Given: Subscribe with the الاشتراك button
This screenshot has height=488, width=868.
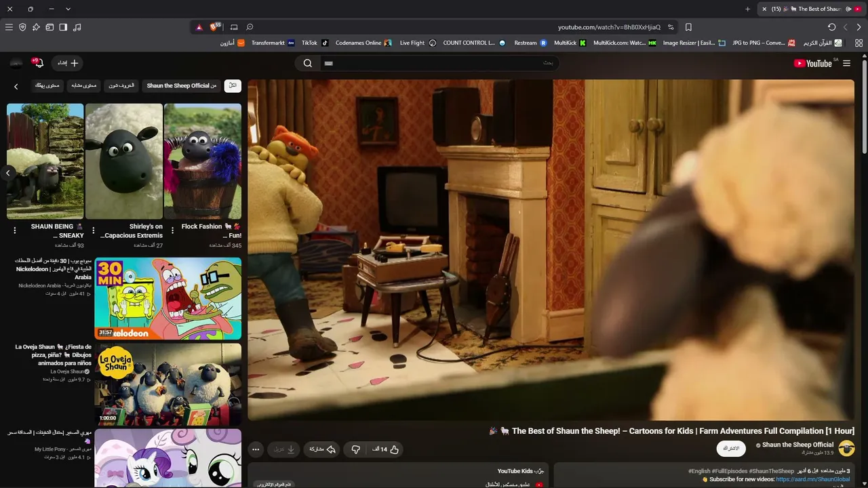Looking at the screenshot, I should tap(731, 448).
